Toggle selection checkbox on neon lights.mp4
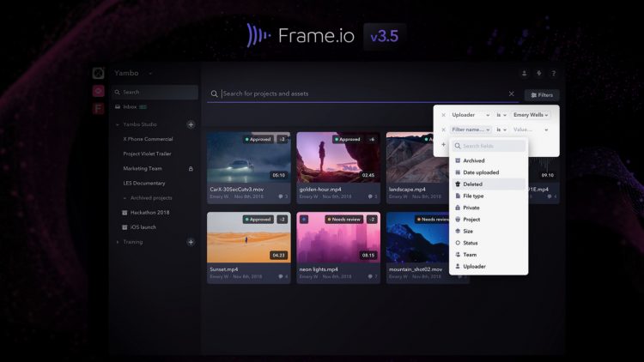Screen dimensions: 644x362 (304, 220)
